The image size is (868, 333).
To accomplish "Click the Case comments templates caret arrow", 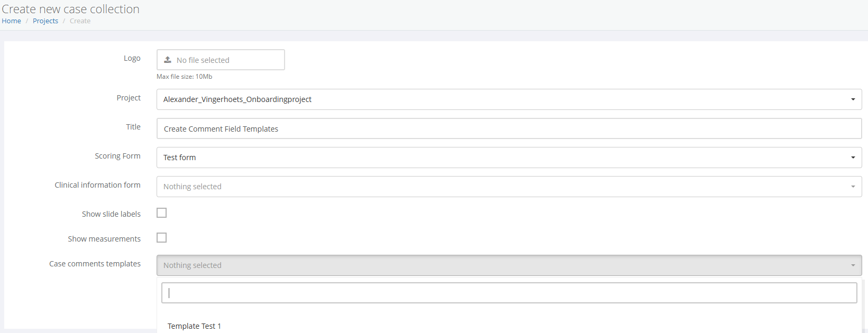I will (x=853, y=265).
